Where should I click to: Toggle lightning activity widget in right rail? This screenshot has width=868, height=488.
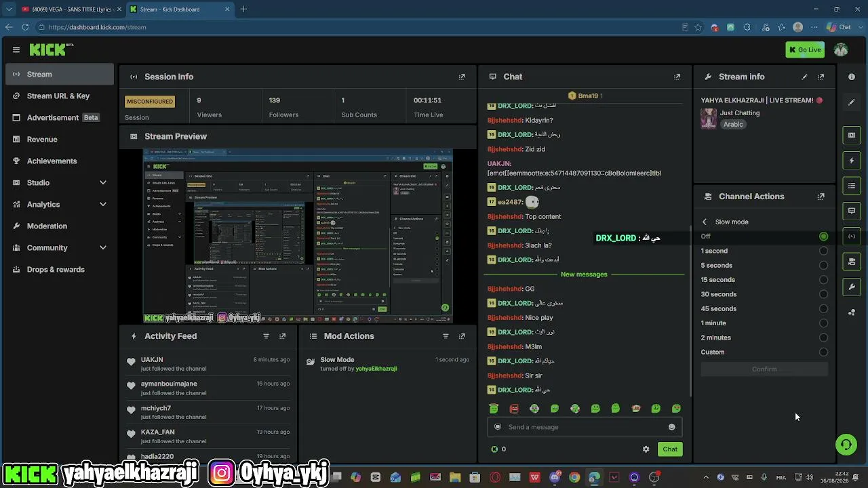pos(852,161)
